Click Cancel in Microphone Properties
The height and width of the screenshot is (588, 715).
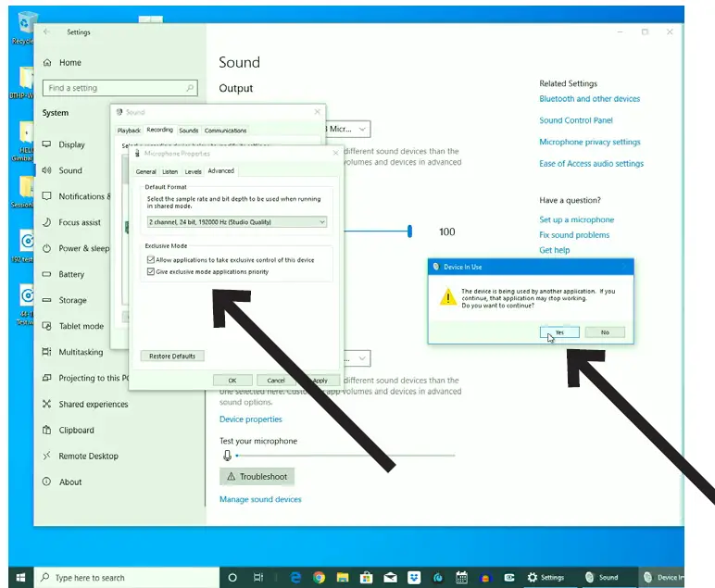coord(276,381)
